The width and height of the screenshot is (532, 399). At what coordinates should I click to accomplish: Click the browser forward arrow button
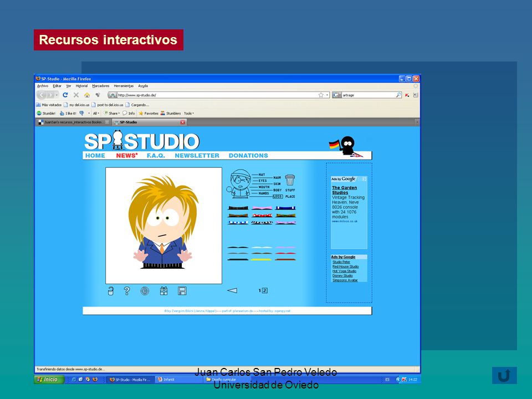tap(50, 95)
